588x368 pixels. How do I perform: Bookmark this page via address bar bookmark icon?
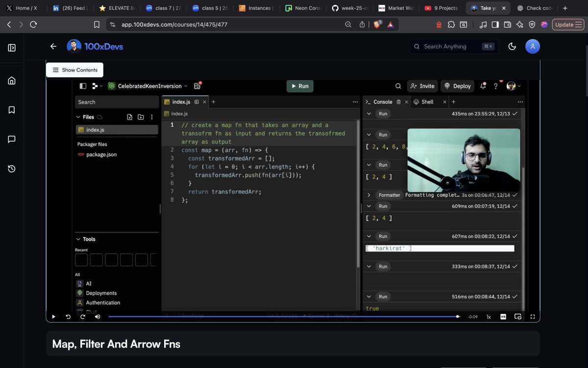[97, 25]
